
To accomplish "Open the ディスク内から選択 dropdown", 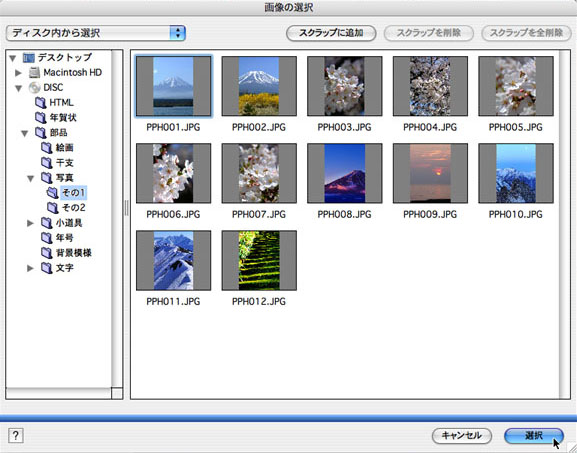I will pos(96,33).
